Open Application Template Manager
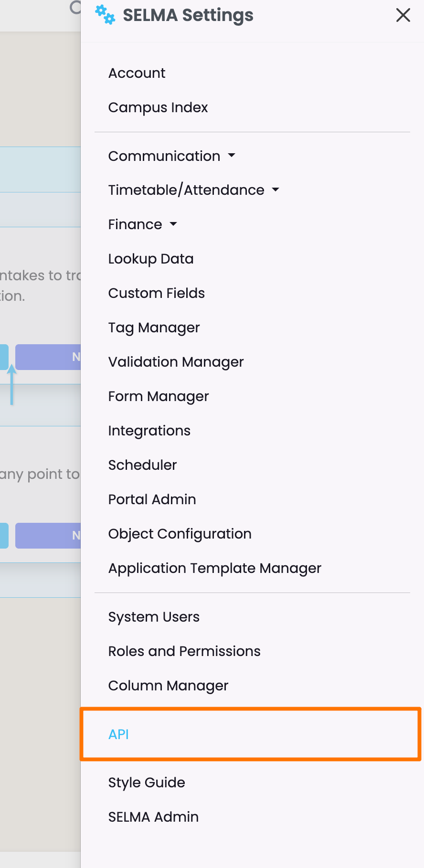 [x=214, y=568]
